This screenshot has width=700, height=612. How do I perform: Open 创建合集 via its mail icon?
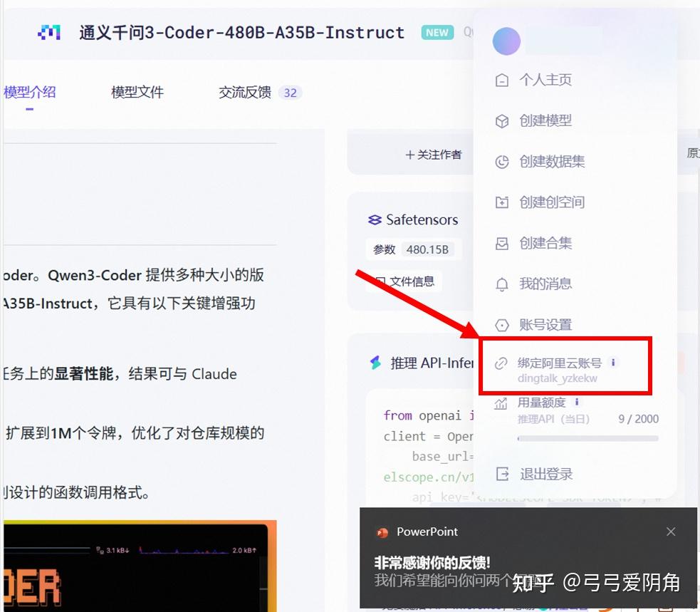503,242
